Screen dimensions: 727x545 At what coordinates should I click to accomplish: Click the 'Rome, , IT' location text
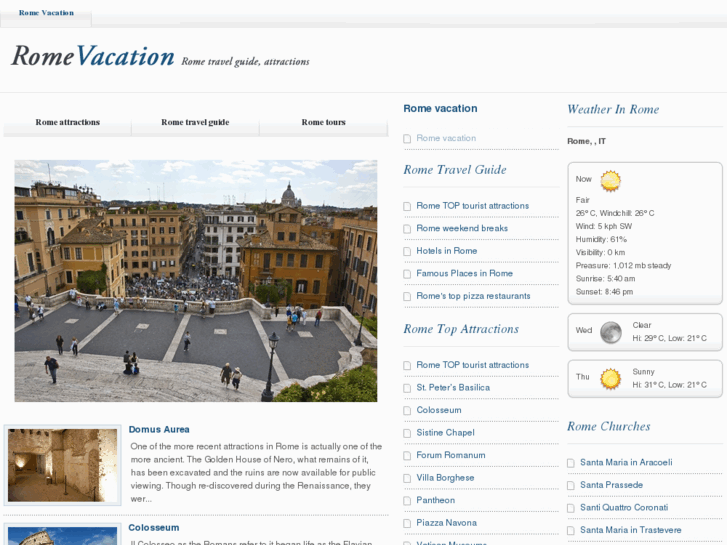coord(586,141)
